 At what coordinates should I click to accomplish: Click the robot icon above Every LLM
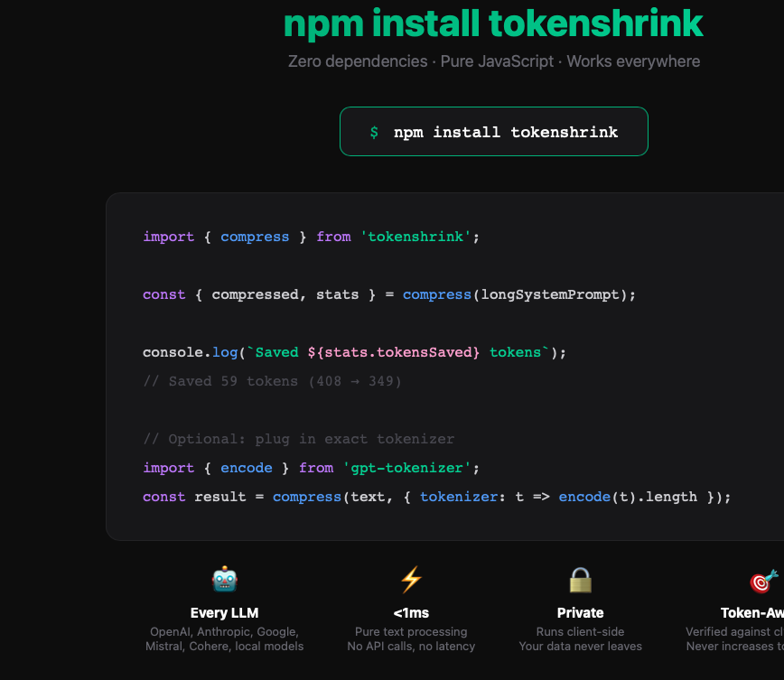tap(224, 579)
